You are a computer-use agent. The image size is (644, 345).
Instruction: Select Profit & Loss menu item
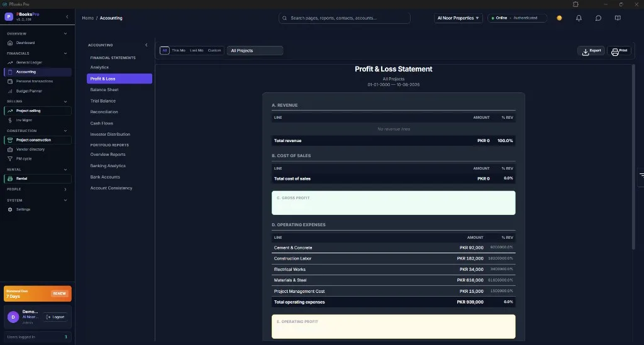pos(119,79)
